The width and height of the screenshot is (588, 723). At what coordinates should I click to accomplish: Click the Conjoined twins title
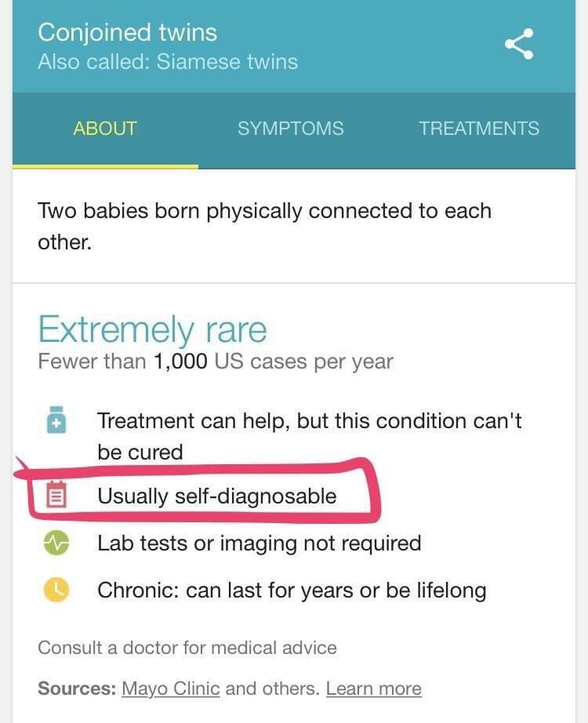point(128,32)
